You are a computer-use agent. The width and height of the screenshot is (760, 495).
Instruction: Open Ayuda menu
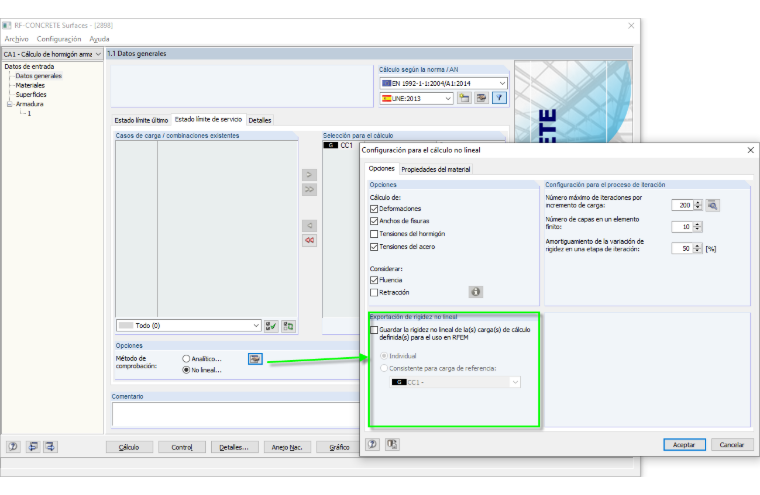point(99,39)
